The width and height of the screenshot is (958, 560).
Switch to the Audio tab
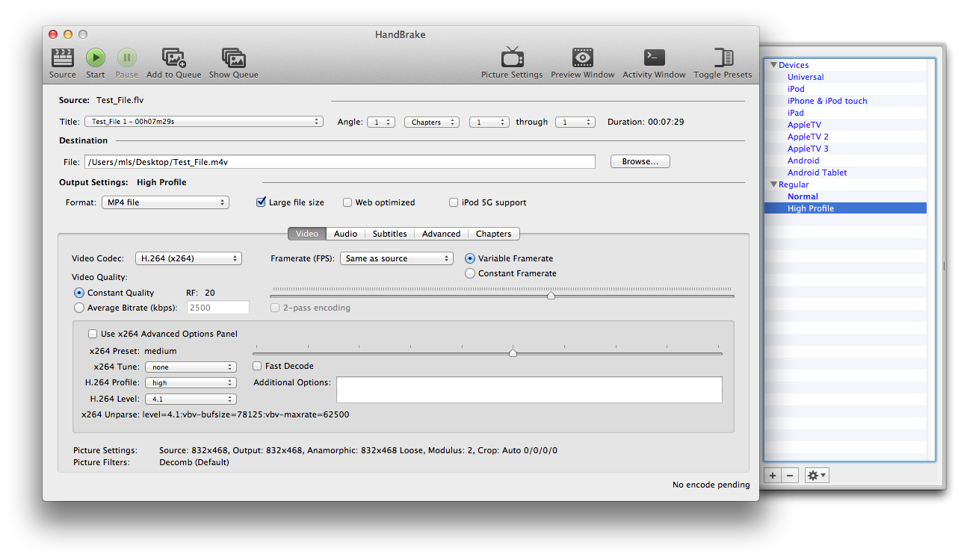345,234
